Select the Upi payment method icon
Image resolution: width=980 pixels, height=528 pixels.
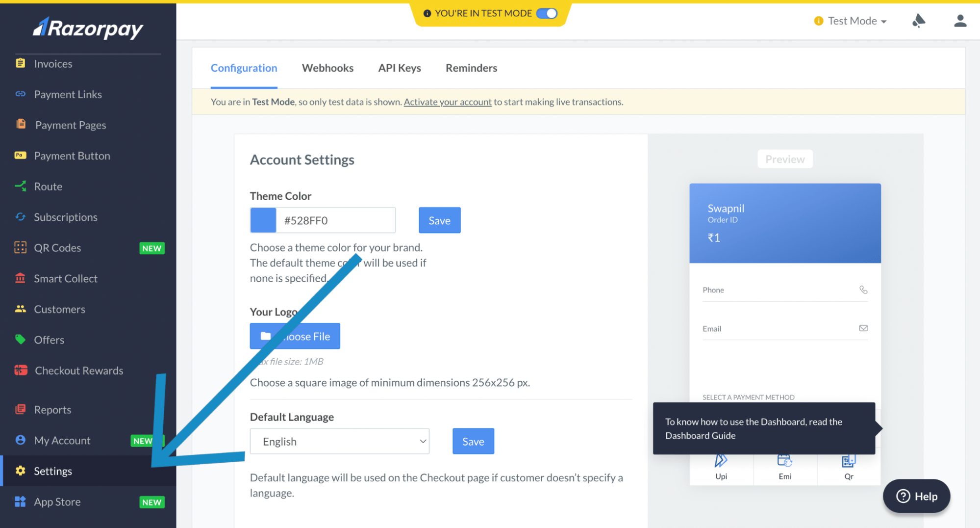pos(721,461)
